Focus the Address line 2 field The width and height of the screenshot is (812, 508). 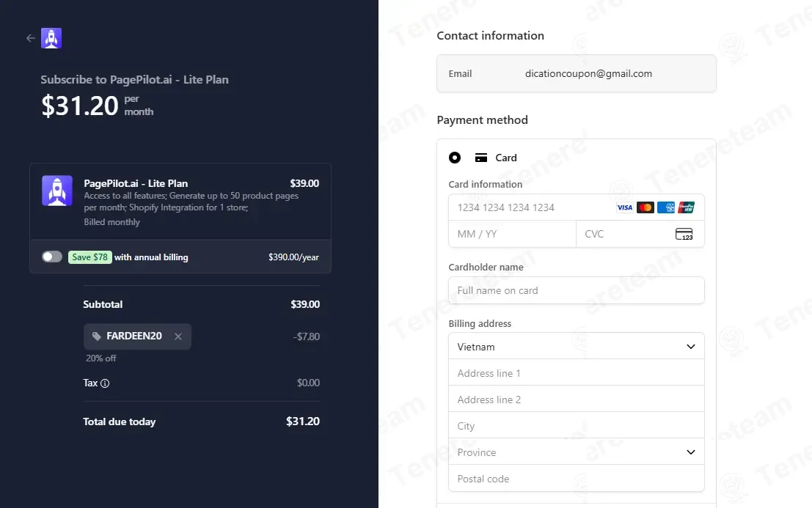click(x=576, y=400)
